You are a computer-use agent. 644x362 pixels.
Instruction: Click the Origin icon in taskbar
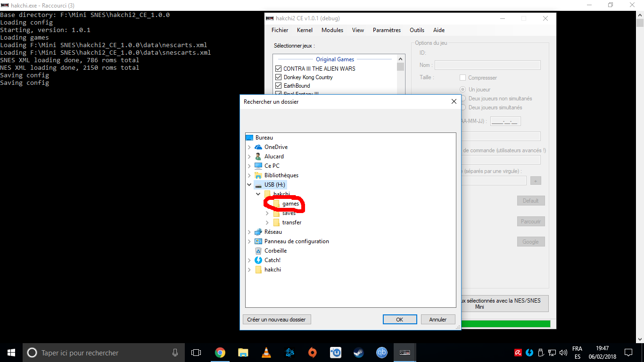pos(313,353)
